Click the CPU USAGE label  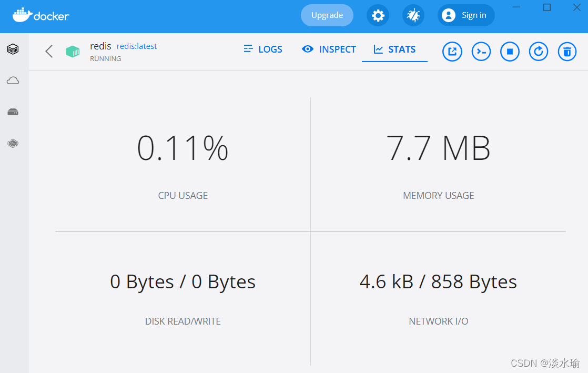click(x=183, y=196)
